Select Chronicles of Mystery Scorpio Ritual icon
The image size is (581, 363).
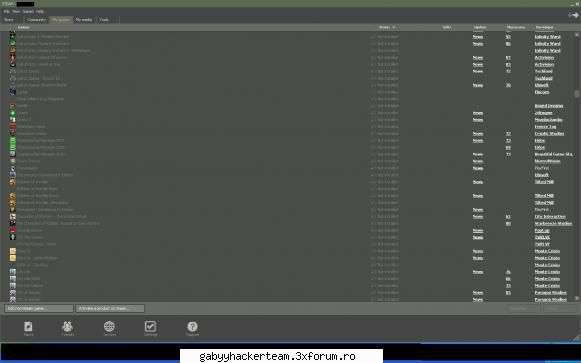coord(13,216)
